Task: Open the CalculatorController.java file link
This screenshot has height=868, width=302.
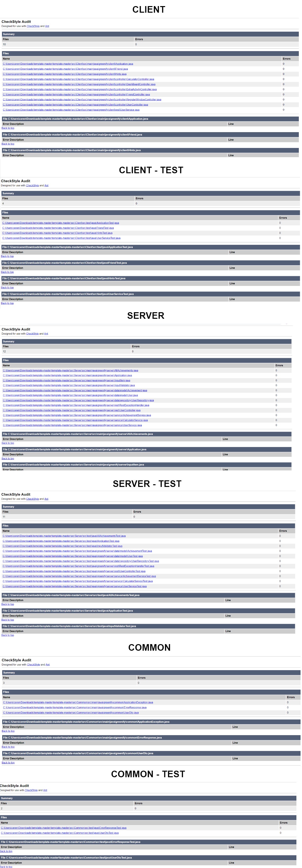Action: coord(78,79)
